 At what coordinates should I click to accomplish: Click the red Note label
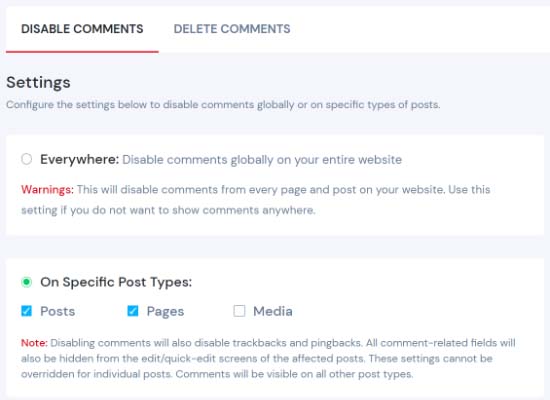coord(34,343)
